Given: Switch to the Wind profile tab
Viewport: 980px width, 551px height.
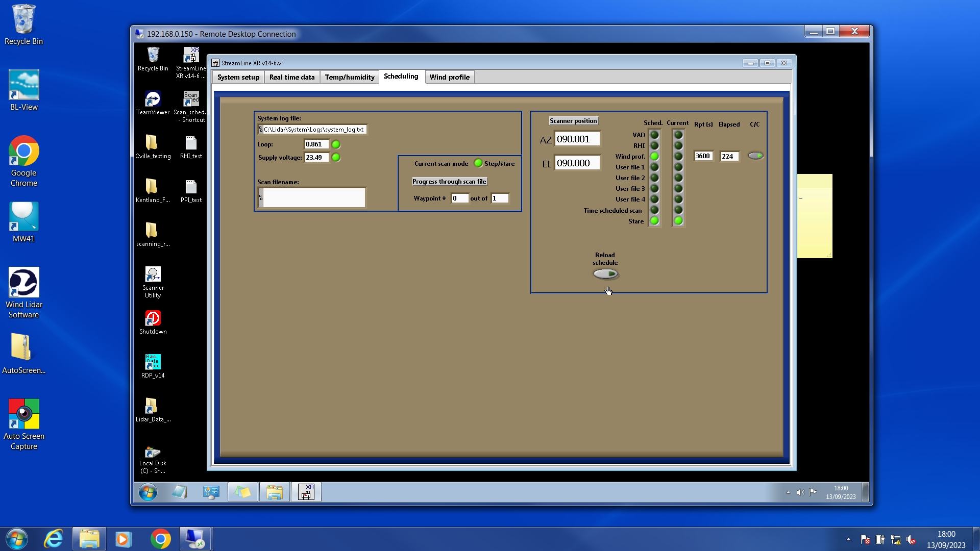Looking at the screenshot, I should 449,77.
